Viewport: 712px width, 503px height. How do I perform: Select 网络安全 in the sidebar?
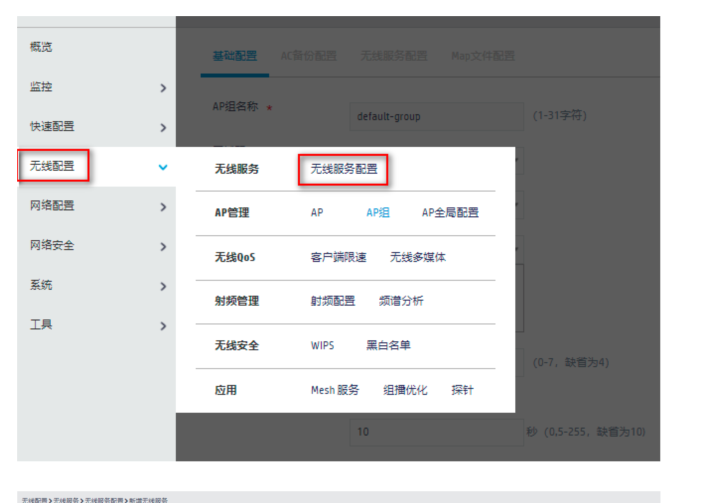[x=52, y=245]
